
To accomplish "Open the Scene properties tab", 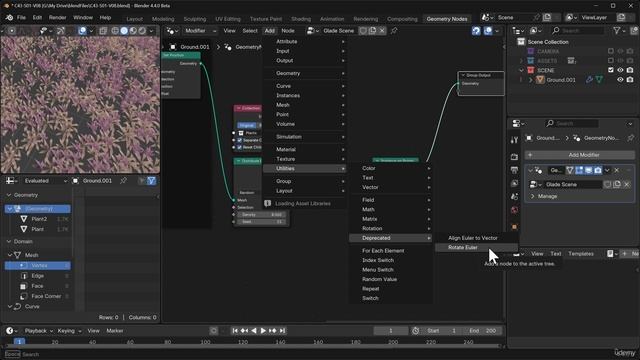I will point(514,197).
